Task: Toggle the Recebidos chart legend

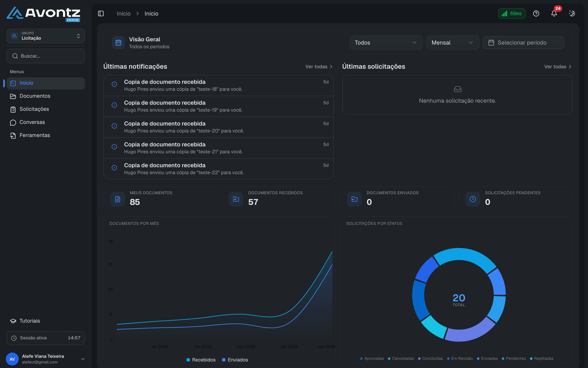Action: (201, 360)
